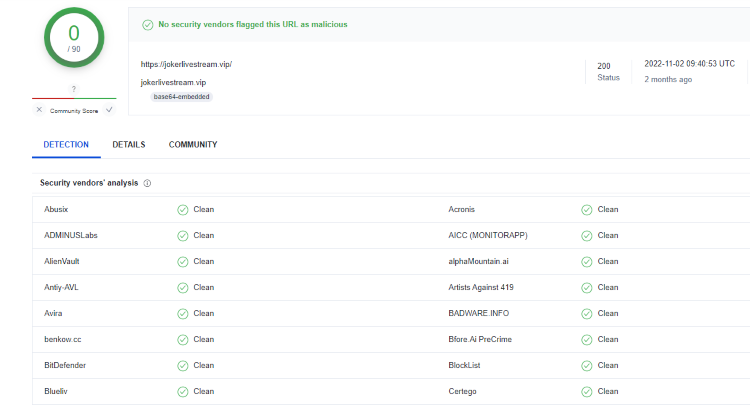Open the jokerlivestream.vip domain link

173,82
